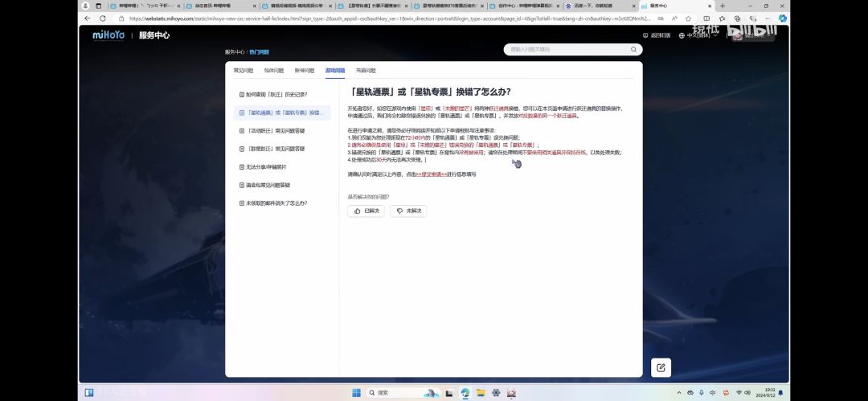Viewport: 868px width, 401px height.
Task: Open the widgets icon at taskbar left
Action: coord(88,393)
